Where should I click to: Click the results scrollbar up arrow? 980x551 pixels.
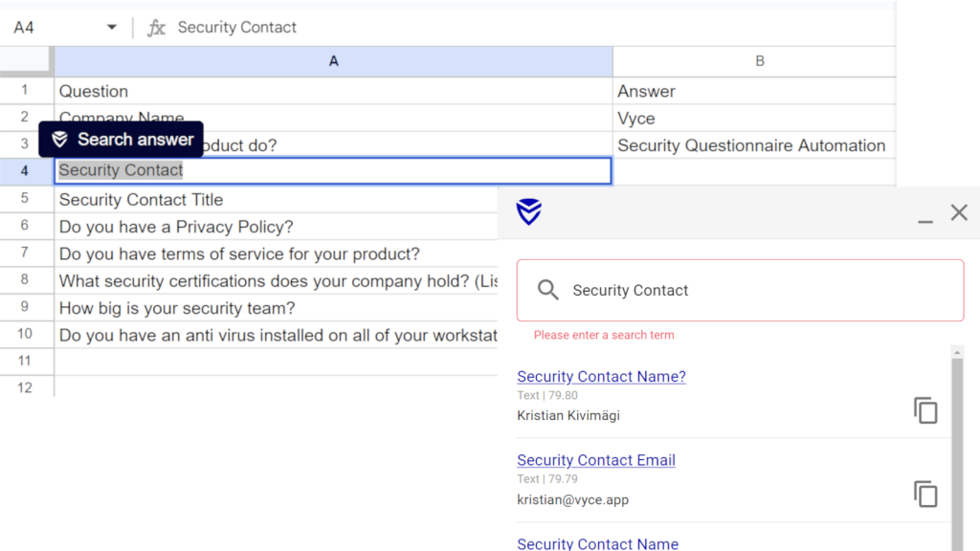pos(957,352)
